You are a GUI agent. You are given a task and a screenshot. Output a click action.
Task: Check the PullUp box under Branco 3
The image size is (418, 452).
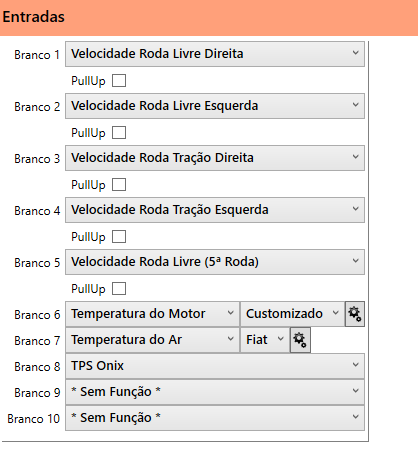119,185
